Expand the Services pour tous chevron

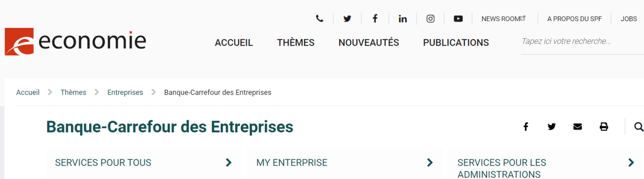[229, 162]
